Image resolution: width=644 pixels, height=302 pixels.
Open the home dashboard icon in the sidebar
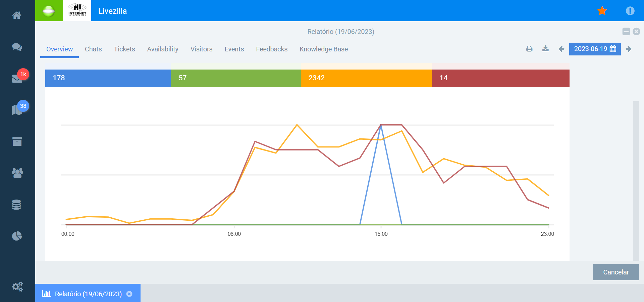(17, 15)
